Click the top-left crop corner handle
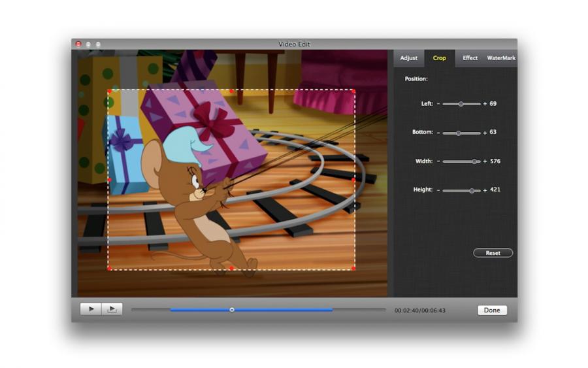The image size is (588, 368). tap(109, 91)
